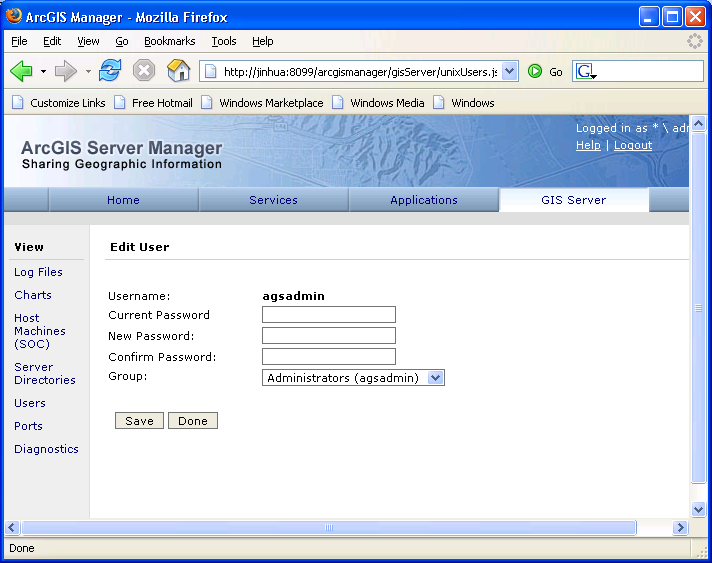Image resolution: width=712 pixels, height=563 pixels.
Task: Click the green Go button icon
Action: click(x=535, y=71)
